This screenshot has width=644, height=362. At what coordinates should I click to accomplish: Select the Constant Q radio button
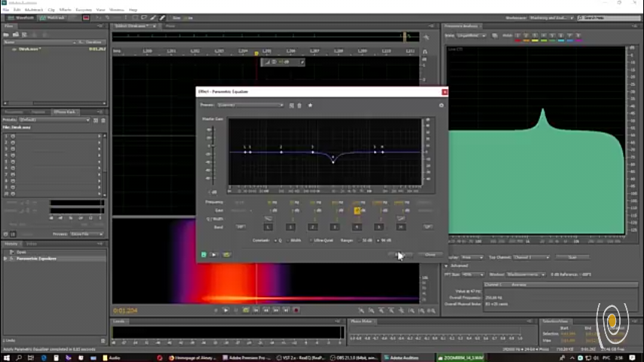pos(275,240)
